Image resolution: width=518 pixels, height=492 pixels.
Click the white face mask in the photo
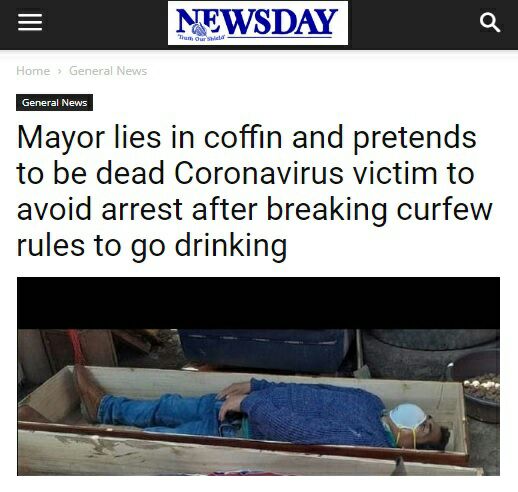[x=407, y=416]
